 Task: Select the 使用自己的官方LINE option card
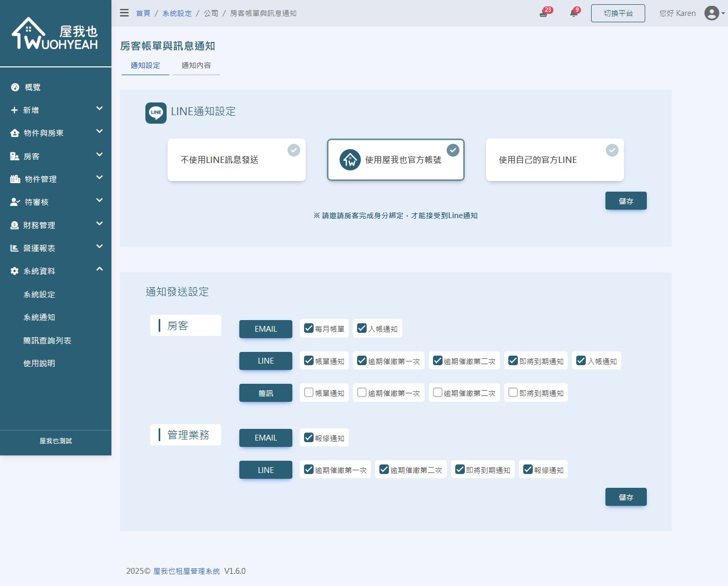click(554, 159)
